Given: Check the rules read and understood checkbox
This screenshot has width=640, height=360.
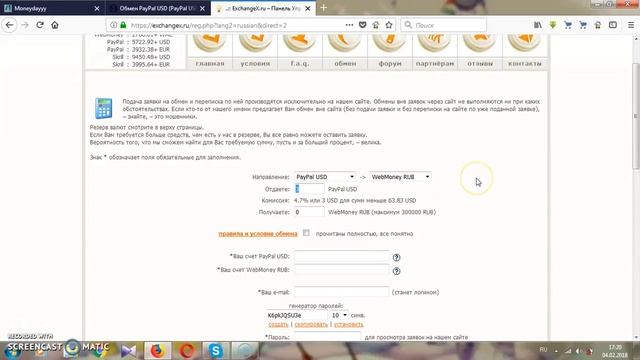Looking at the screenshot, I should point(306,233).
